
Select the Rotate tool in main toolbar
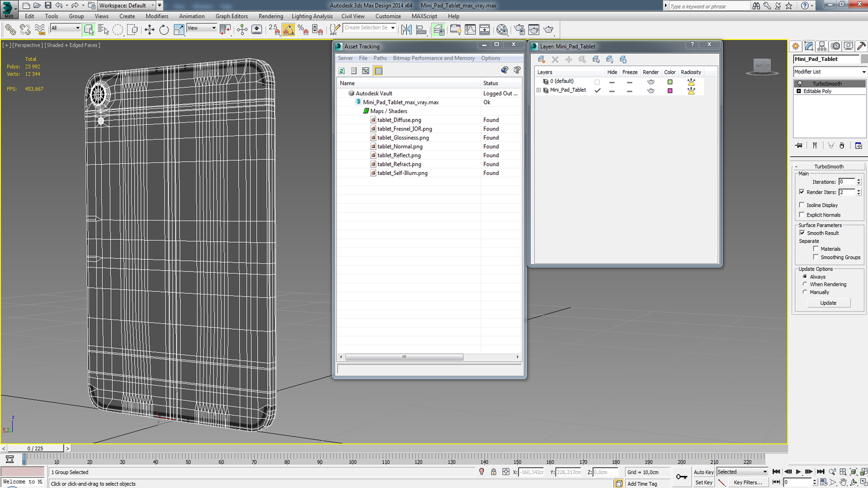[x=164, y=30]
